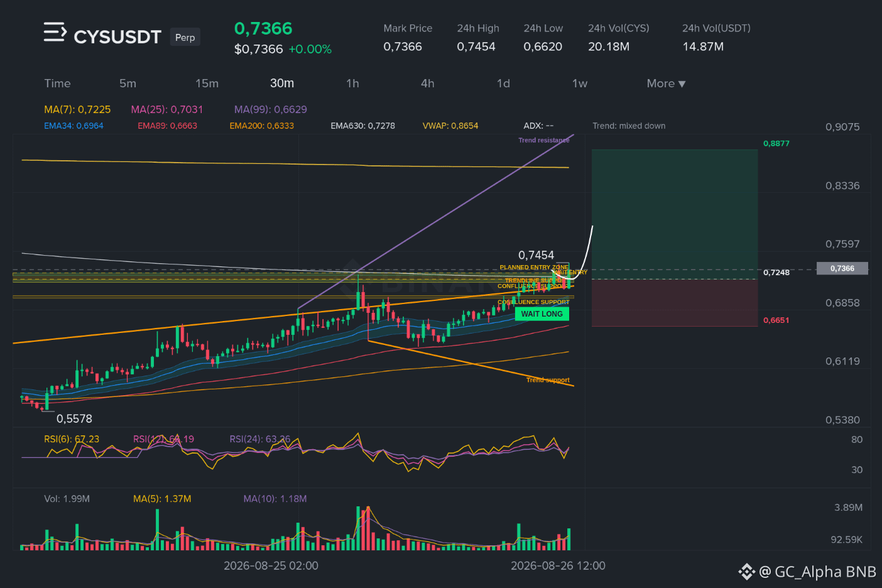Click the 92.59K volume axis label
The height and width of the screenshot is (588, 882).
(x=846, y=540)
